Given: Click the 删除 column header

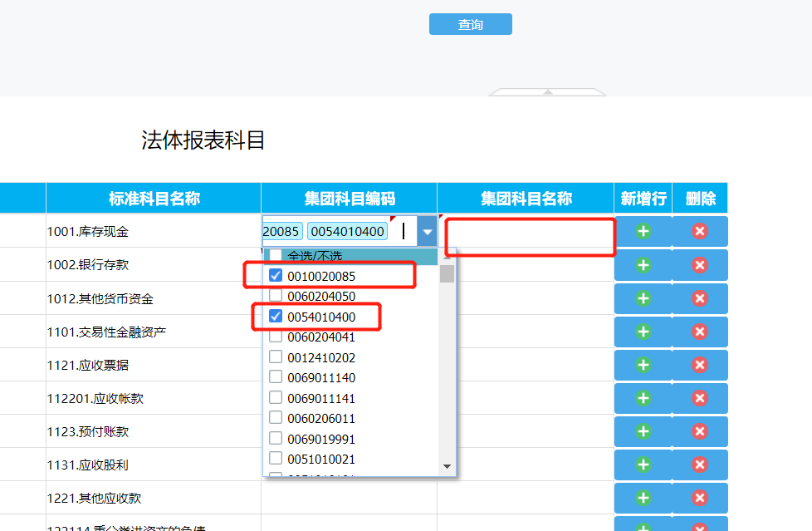Looking at the screenshot, I should [x=700, y=198].
